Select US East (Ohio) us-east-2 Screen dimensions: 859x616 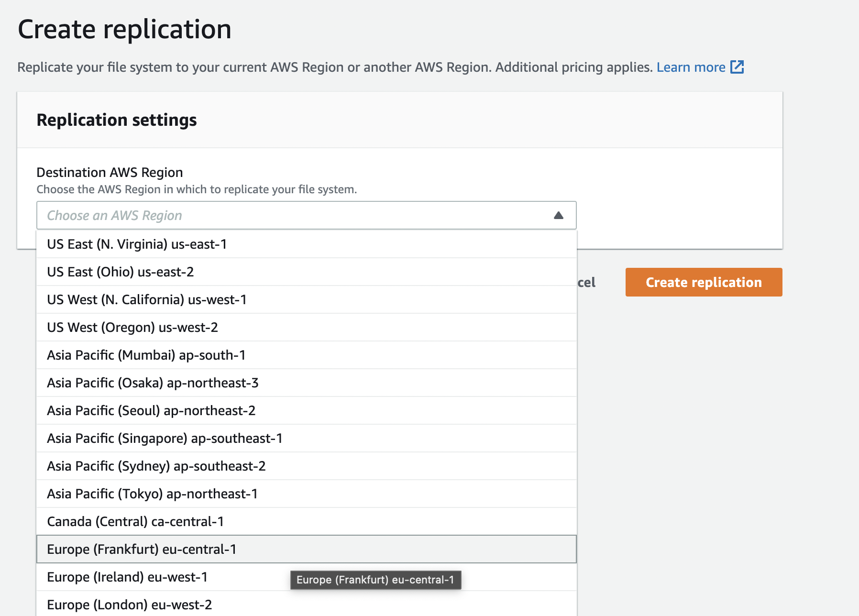pos(307,272)
